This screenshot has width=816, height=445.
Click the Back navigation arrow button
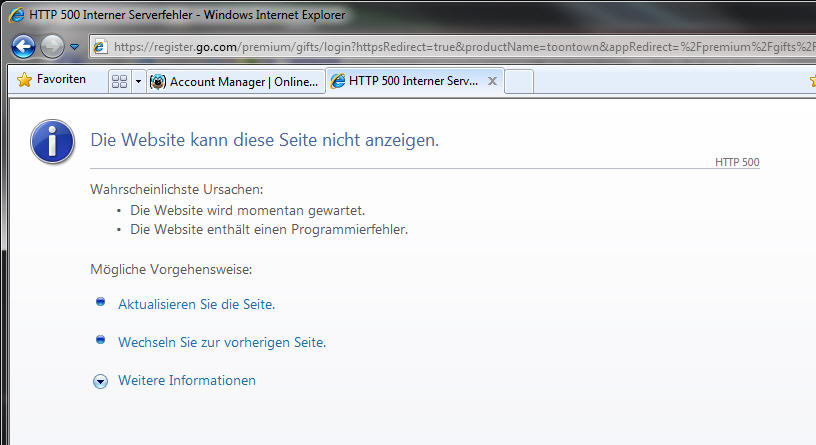pyautogui.click(x=24, y=46)
